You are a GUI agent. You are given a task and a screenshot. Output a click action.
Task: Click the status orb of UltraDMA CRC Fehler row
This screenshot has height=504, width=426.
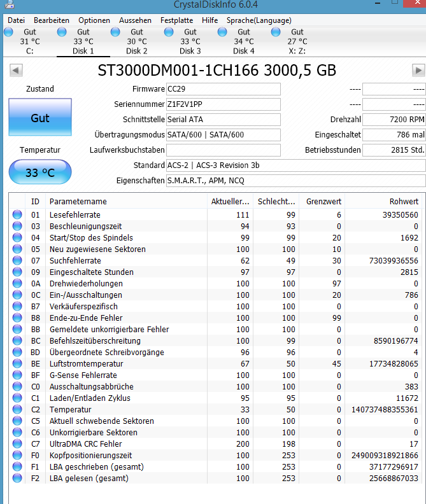tap(17, 444)
